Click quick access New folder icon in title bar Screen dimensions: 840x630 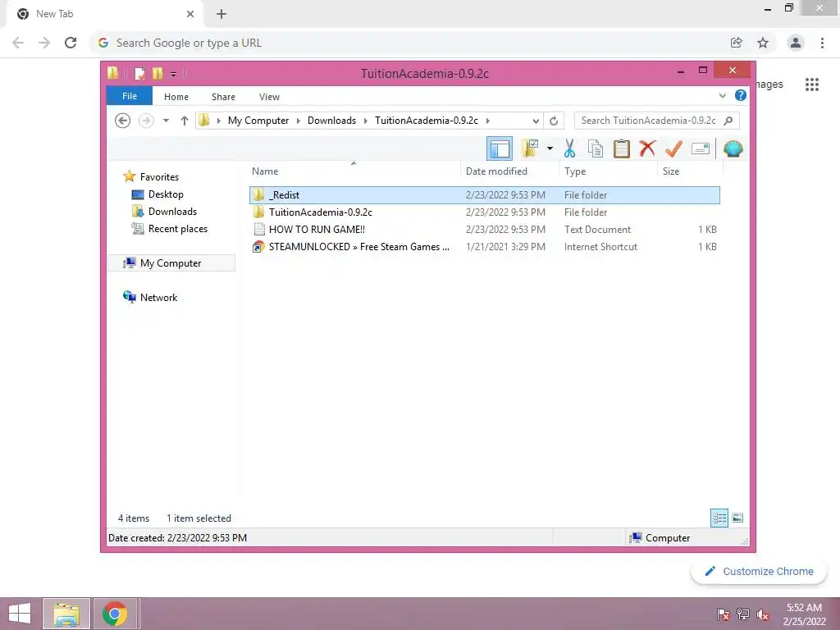click(157, 73)
